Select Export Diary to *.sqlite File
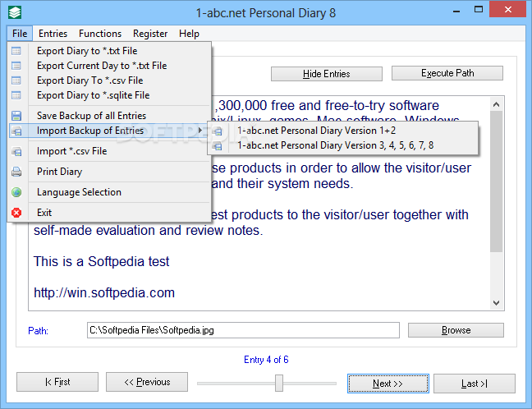The height and width of the screenshot is (409, 532). (x=109, y=95)
